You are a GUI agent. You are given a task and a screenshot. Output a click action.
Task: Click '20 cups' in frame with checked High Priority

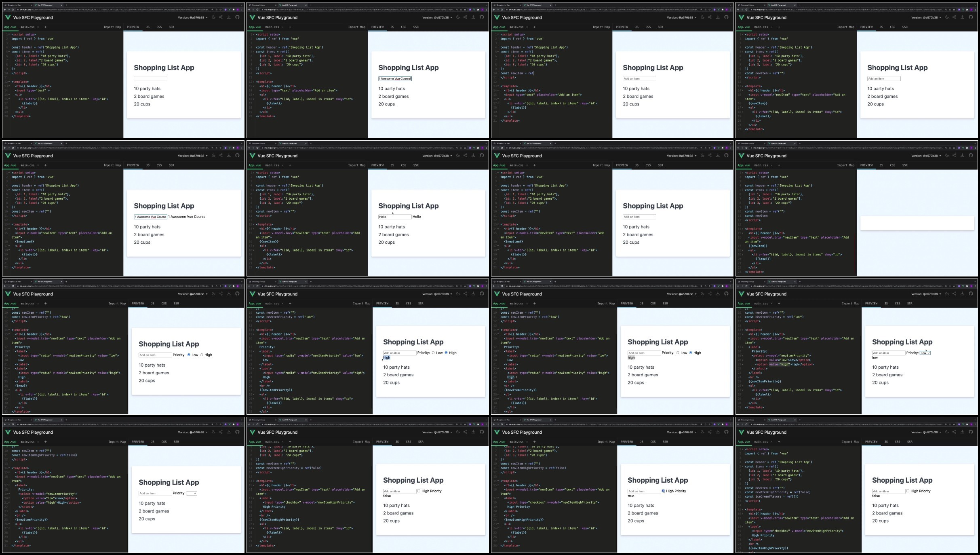[636, 521]
